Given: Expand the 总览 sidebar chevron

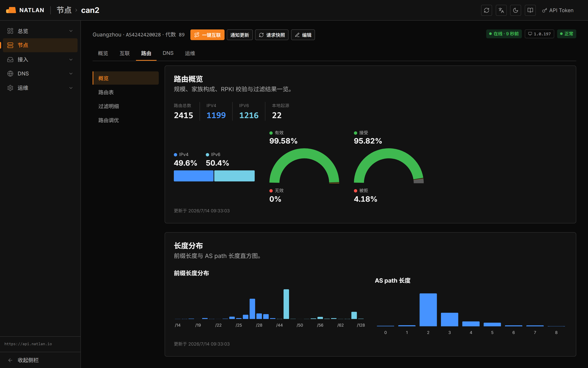Looking at the screenshot, I should [71, 31].
